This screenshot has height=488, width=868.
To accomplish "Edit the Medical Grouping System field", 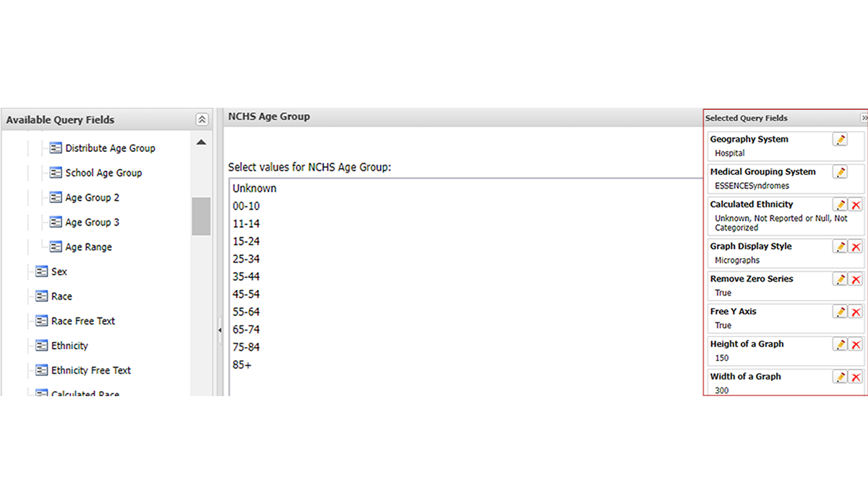I will click(x=840, y=172).
